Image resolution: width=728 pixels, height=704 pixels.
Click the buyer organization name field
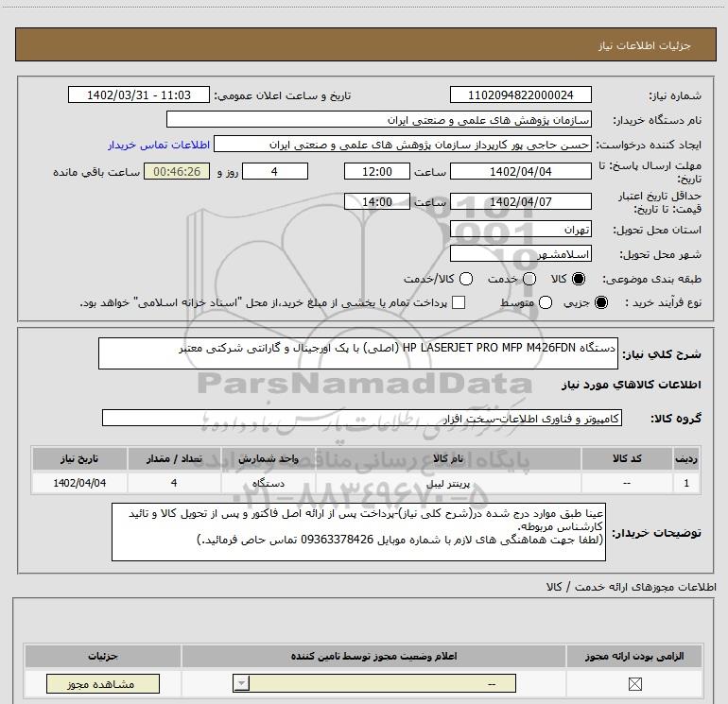point(379,119)
